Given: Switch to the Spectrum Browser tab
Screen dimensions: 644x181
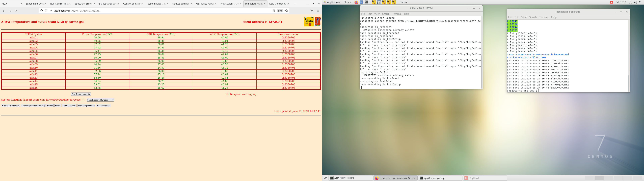Looking at the screenshot, I should pyautogui.click(x=83, y=4).
